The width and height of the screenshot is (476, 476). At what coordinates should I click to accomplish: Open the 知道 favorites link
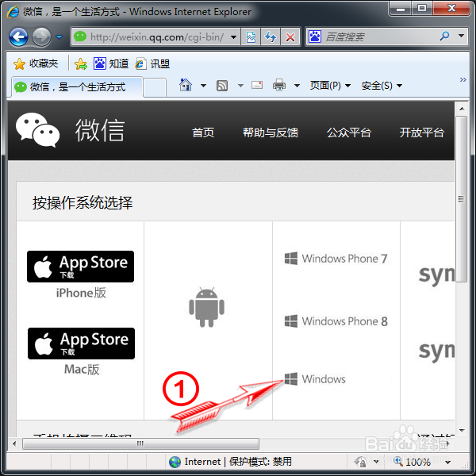[x=111, y=63]
